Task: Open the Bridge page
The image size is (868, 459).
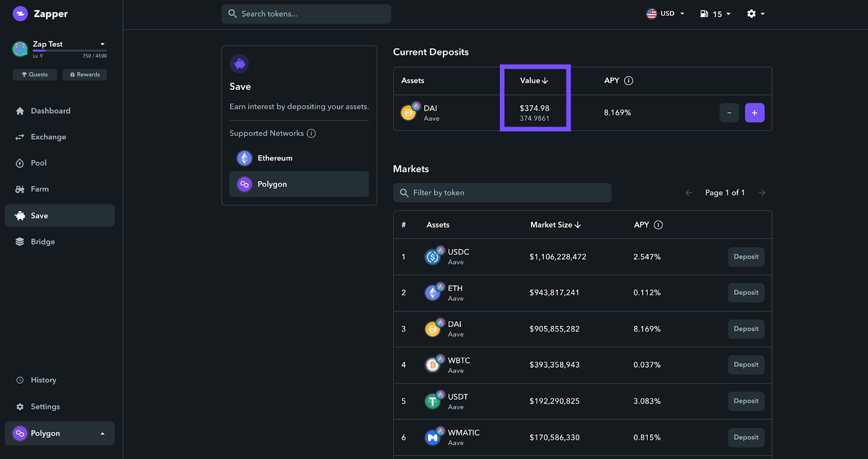Action: click(60, 242)
